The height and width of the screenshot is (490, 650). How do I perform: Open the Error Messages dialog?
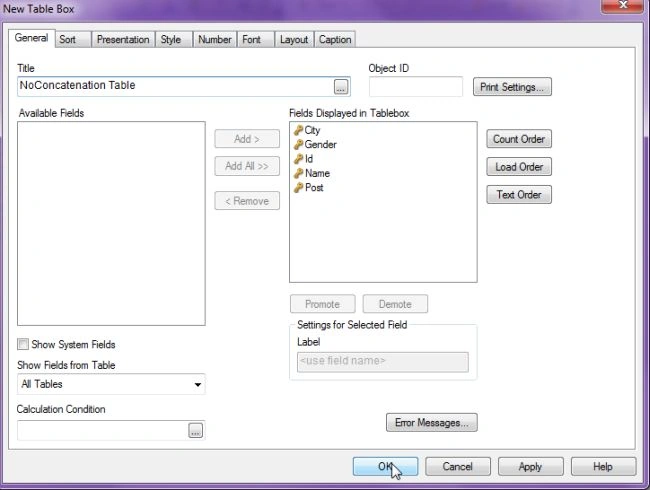tap(432, 422)
